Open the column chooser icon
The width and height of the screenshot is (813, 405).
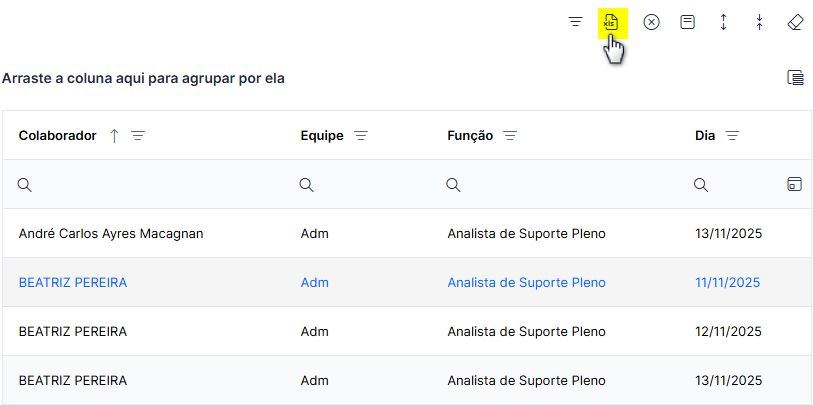coord(796,78)
